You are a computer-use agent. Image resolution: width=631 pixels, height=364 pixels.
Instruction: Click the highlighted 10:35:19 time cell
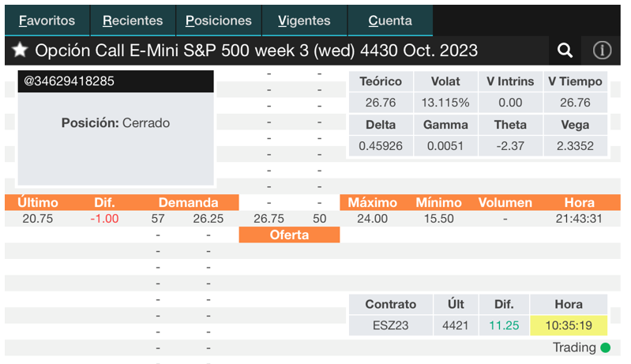point(569,325)
